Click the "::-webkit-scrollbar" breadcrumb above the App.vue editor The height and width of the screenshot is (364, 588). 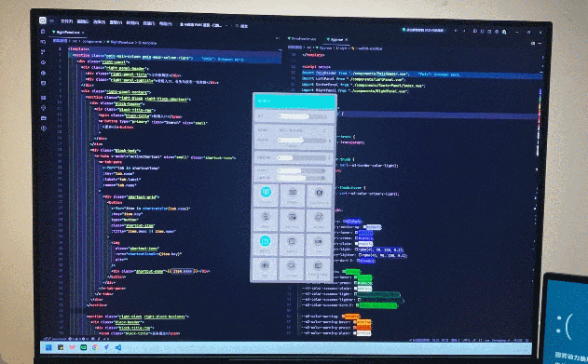point(368,48)
